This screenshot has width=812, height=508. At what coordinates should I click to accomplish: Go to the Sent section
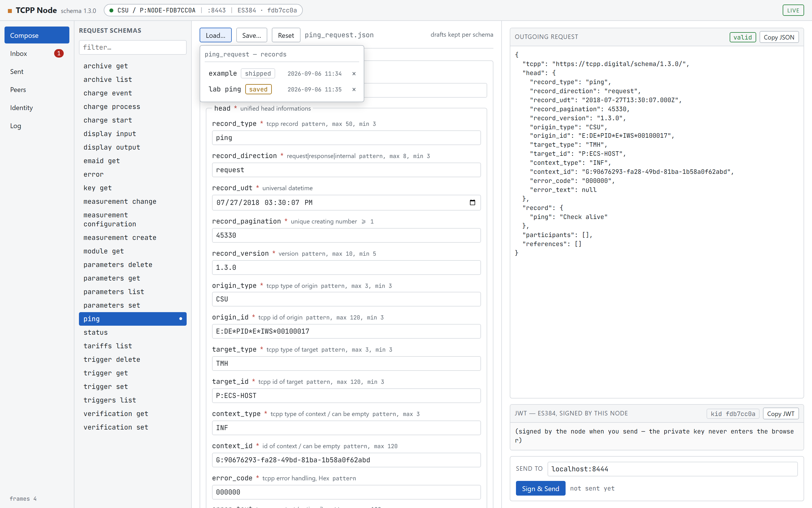coord(37,72)
